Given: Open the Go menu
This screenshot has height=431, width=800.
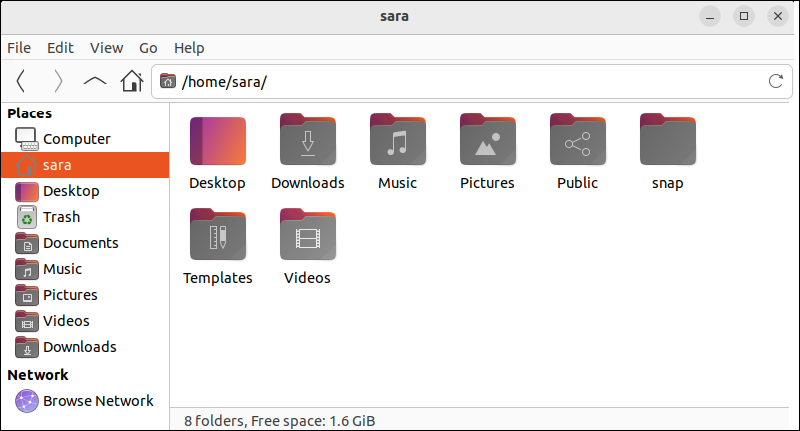Looking at the screenshot, I should coord(148,48).
